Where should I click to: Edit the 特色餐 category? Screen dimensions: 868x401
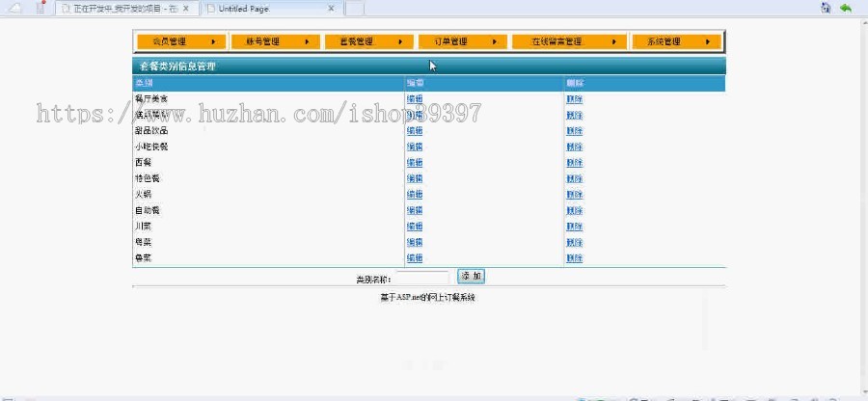(415, 178)
